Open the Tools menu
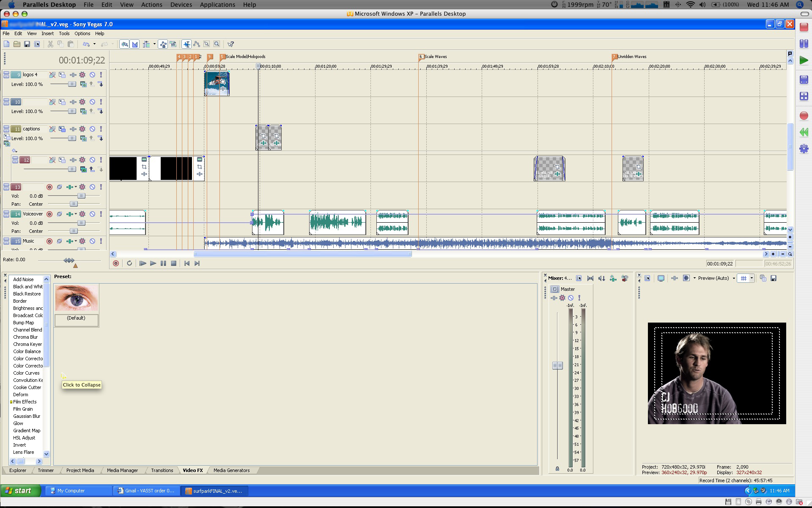This screenshot has height=508, width=812. click(64, 33)
